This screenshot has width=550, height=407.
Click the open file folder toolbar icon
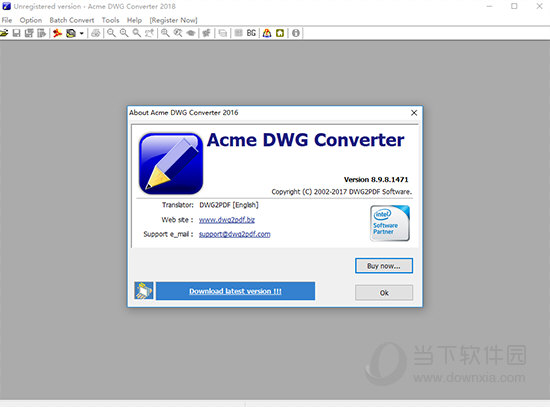click(x=4, y=33)
